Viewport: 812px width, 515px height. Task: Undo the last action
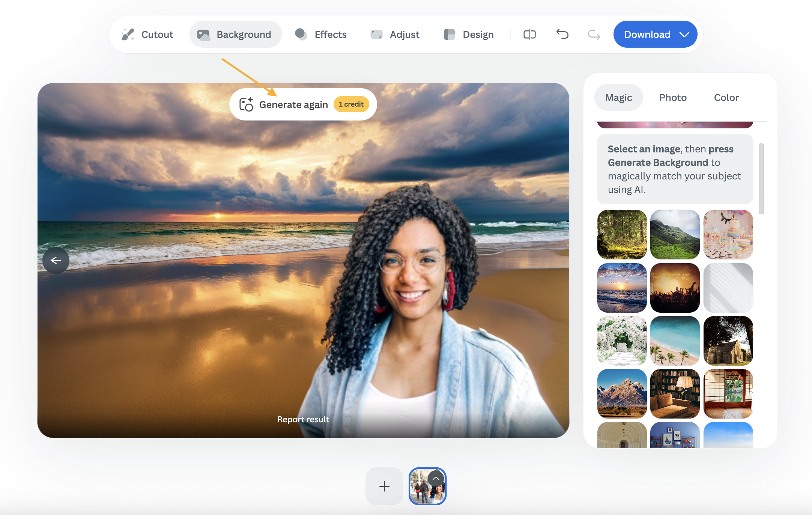(x=562, y=35)
